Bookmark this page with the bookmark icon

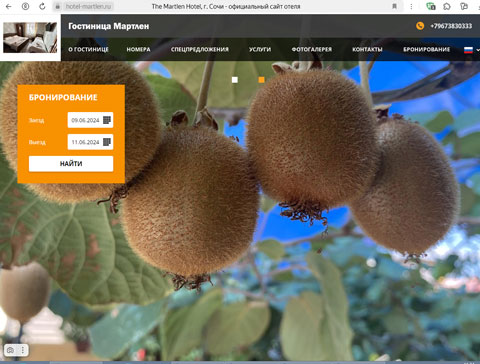click(394, 7)
